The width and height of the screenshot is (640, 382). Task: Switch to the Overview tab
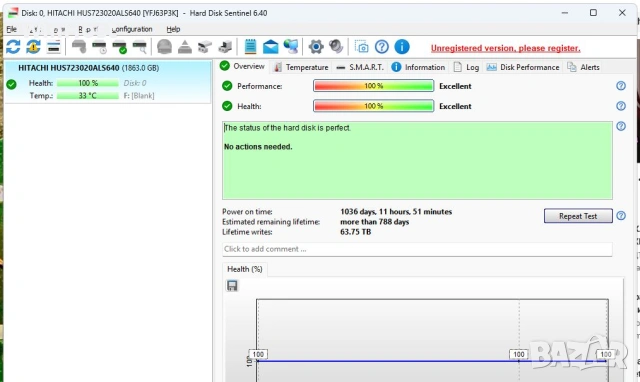point(242,66)
